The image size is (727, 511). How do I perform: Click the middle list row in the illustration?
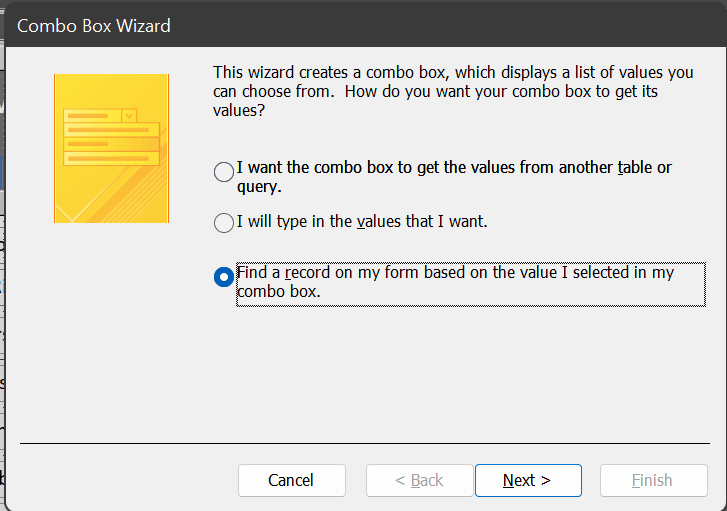pos(111,144)
